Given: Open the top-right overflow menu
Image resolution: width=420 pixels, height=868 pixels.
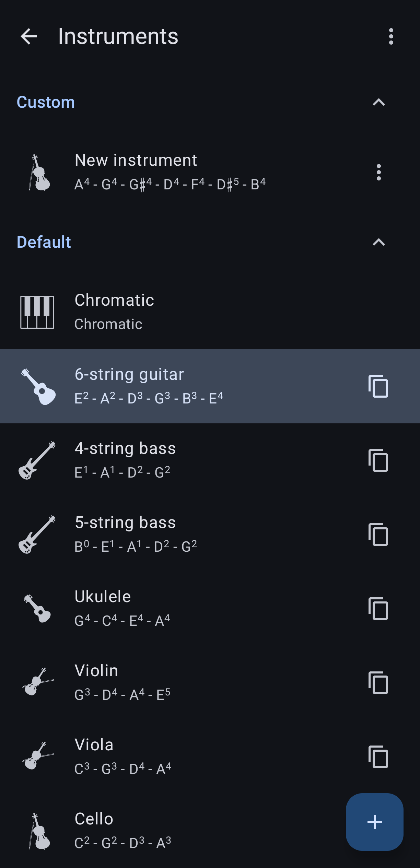Looking at the screenshot, I should tap(391, 36).
